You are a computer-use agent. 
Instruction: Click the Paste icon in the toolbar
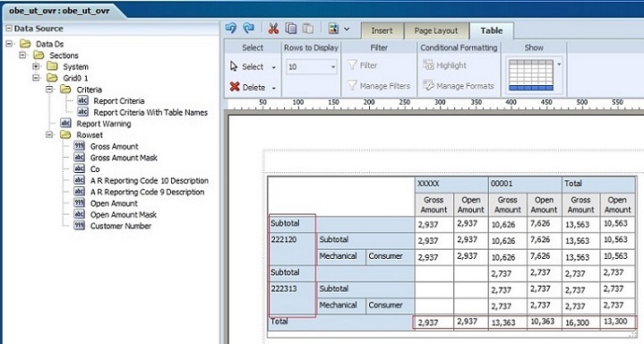click(307, 29)
